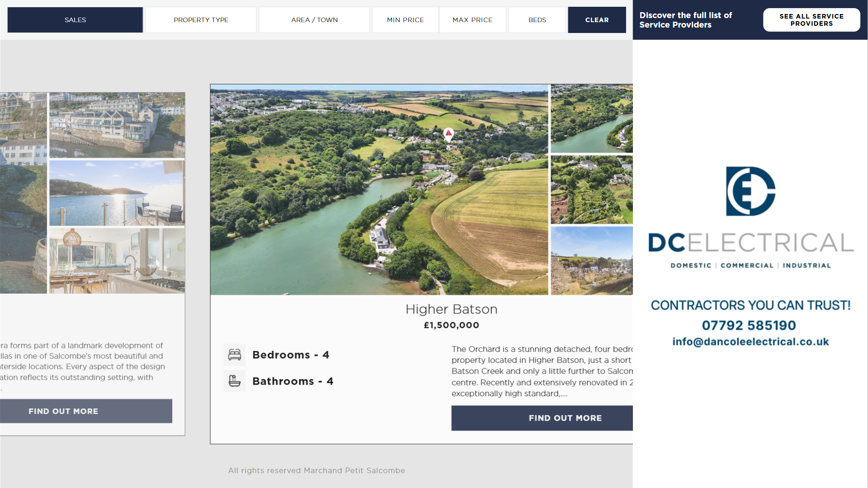Click the red map pin marker on aerial photo
868x488 pixels.
[x=448, y=134]
